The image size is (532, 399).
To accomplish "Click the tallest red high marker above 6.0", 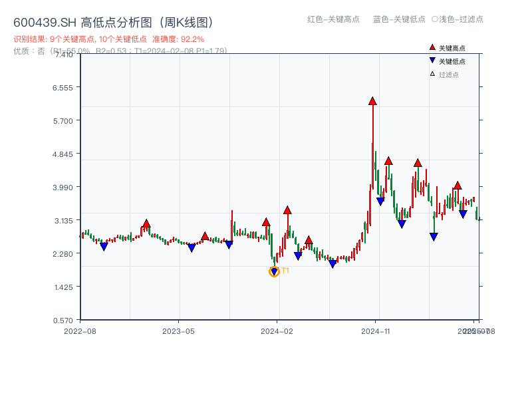I will (372, 101).
